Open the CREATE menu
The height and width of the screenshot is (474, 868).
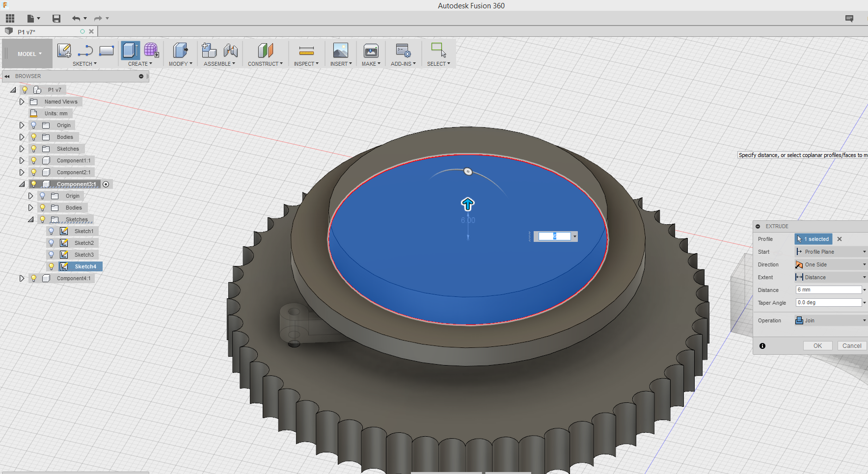pos(140,64)
